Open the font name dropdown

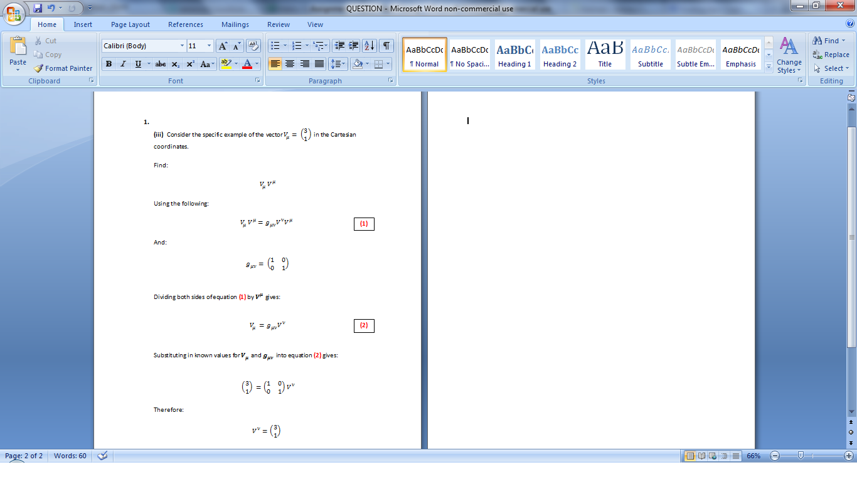tap(182, 46)
